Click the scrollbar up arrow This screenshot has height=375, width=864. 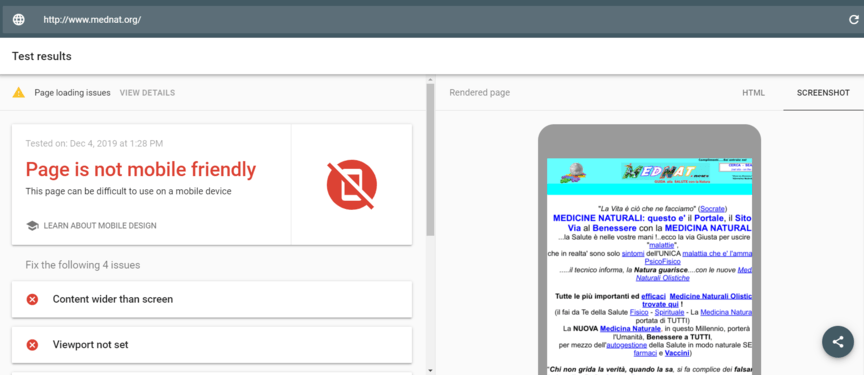point(430,80)
